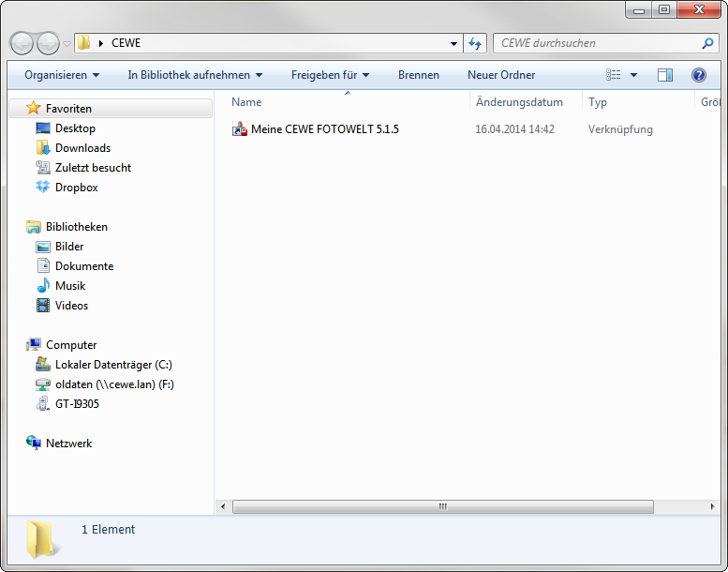
Task: Toggle the preview pane icon
Action: coord(665,75)
